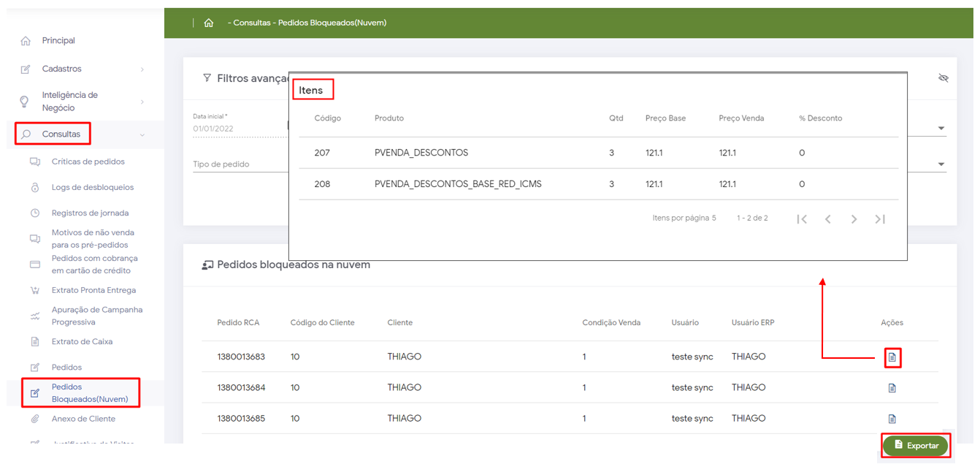Open items icon for order 1380013685
Image resolution: width=980 pixels, height=464 pixels.
pyautogui.click(x=892, y=419)
